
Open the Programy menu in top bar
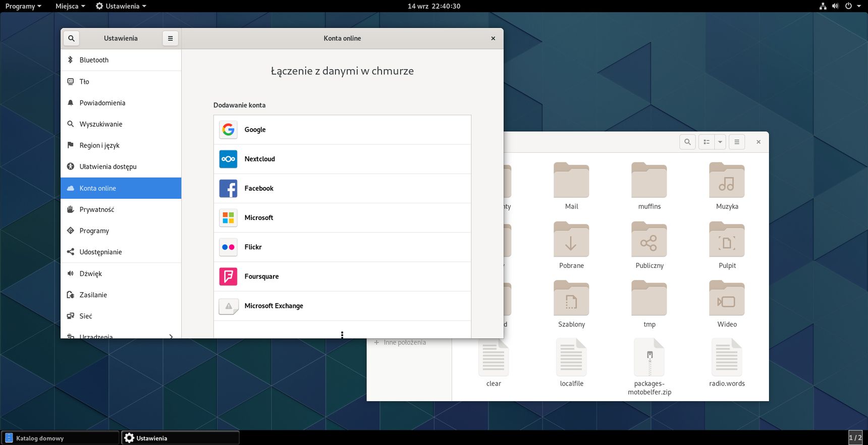(23, 6)
